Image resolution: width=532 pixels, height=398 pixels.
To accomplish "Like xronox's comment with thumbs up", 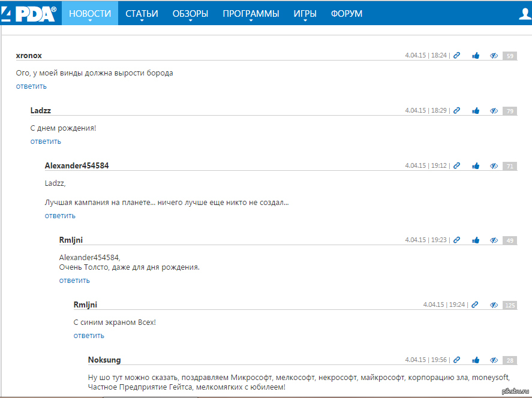I will click(476, 56).
